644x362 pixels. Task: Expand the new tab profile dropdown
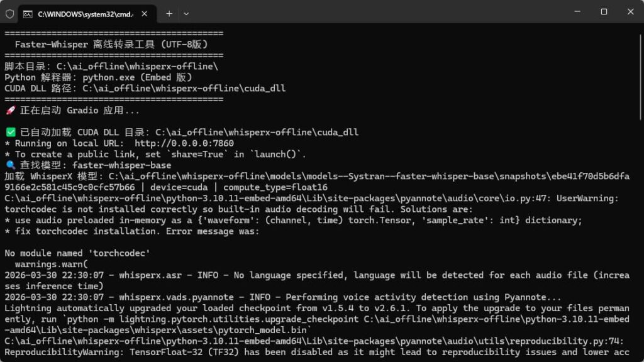pyautogui.click(x=186, y=13)
